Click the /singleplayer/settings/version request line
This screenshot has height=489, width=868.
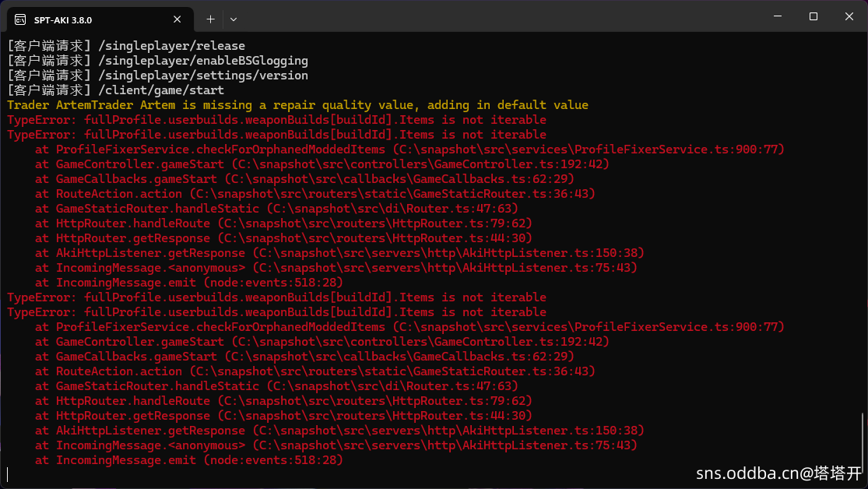click(157, 76)
